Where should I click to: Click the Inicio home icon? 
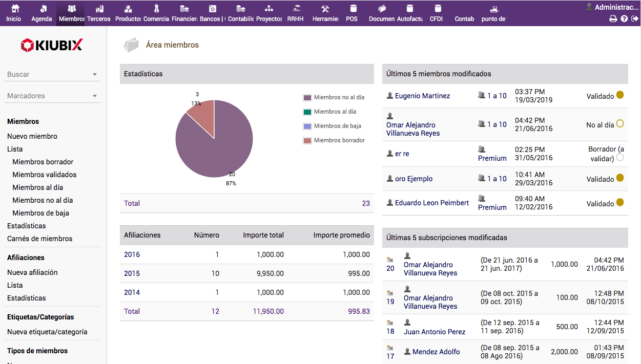(x=14, y=9)
